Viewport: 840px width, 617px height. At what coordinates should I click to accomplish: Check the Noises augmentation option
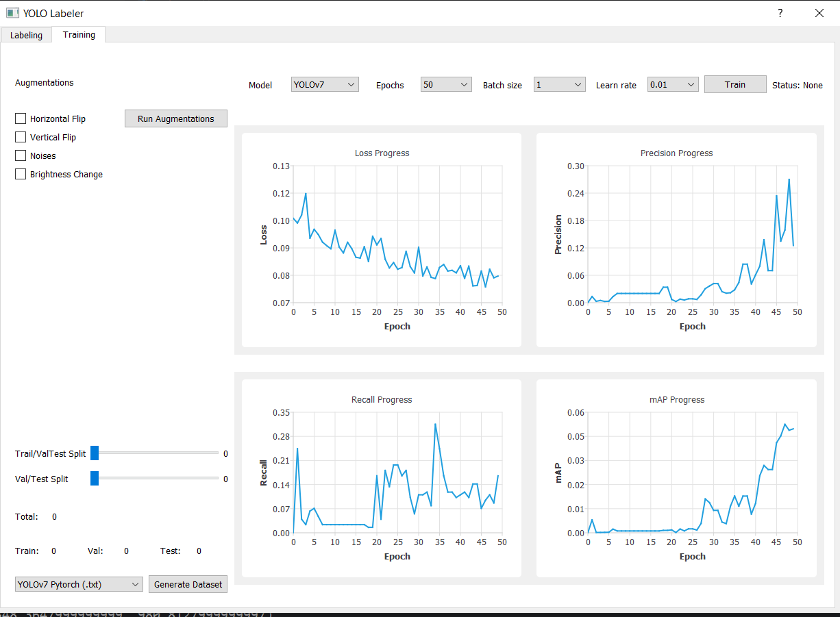(x=21, y=155)
